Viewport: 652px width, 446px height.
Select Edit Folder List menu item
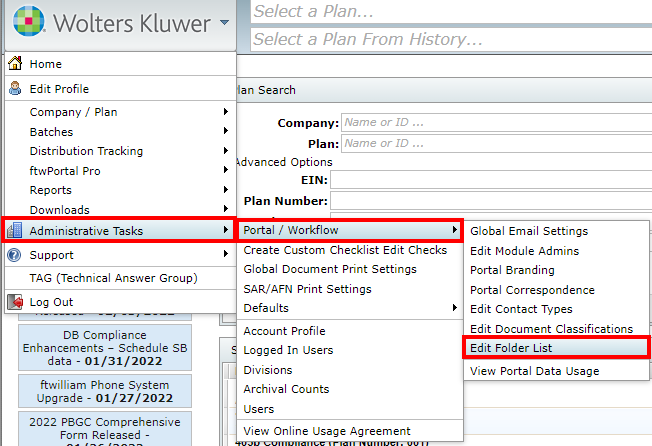(525, 348)
